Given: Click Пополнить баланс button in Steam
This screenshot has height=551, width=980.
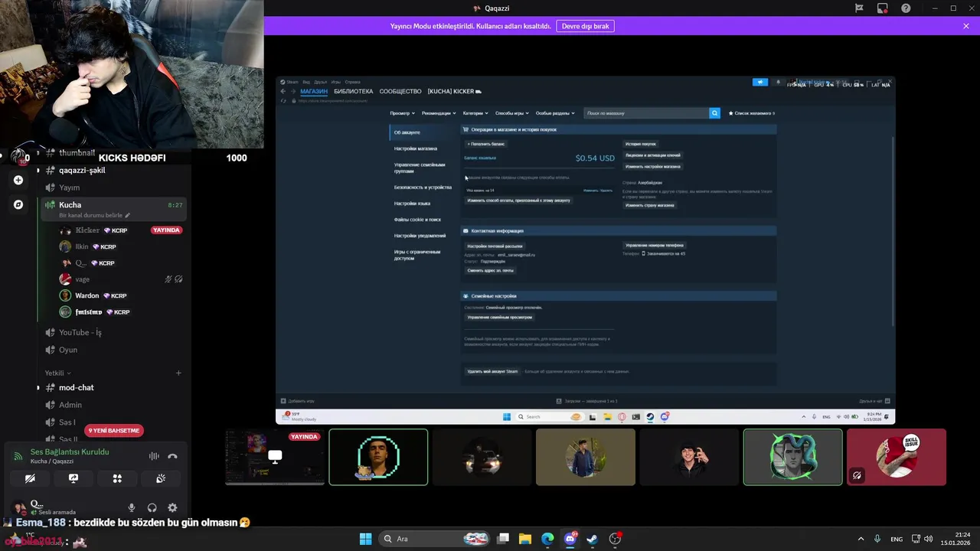Looking at the screenshot, I should point(486,144).
